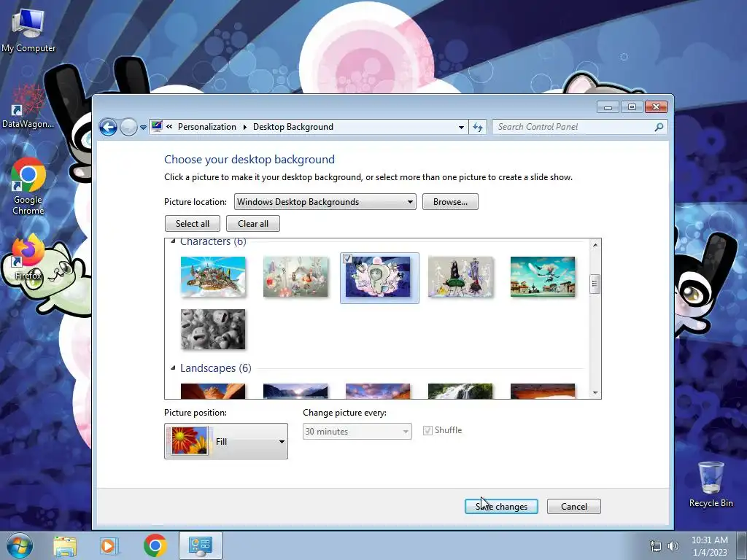Image resolution: width=747 pixels, height=560 pixels.
Task: Choose the red rock arch landscape wallpaper
Action: [543, 391]
